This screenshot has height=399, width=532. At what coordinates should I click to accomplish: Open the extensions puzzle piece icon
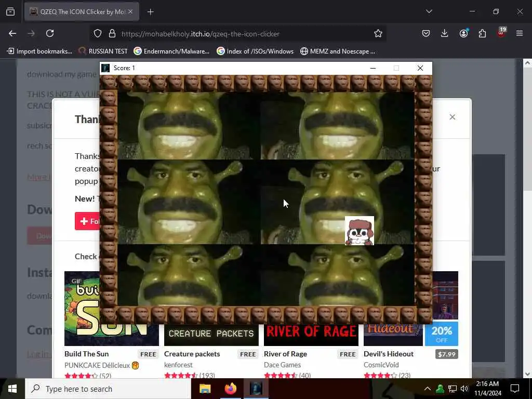pos(482,33)
